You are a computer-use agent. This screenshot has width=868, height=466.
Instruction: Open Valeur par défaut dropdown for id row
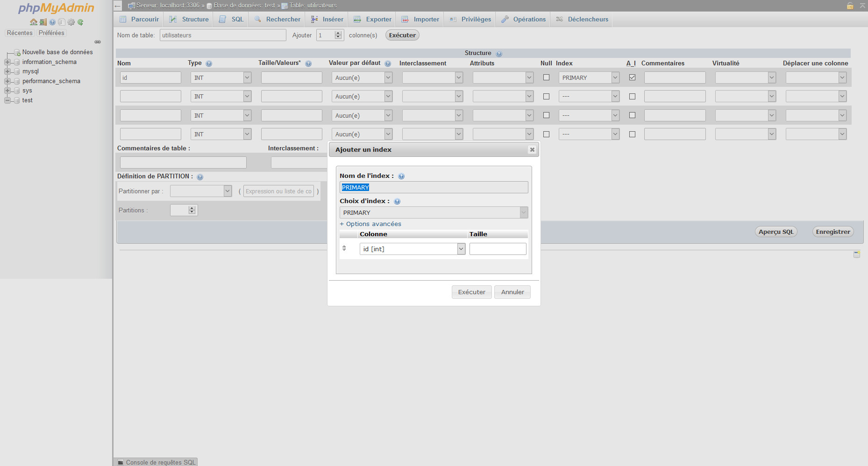pyautogui.click(x=362, y=78)
